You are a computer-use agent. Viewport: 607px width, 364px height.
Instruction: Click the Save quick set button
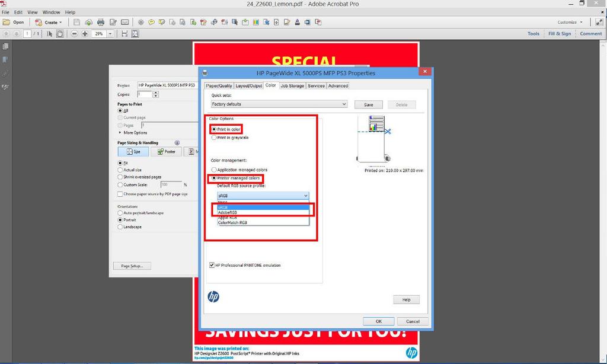pyautogui.click(x=369, y=104)
